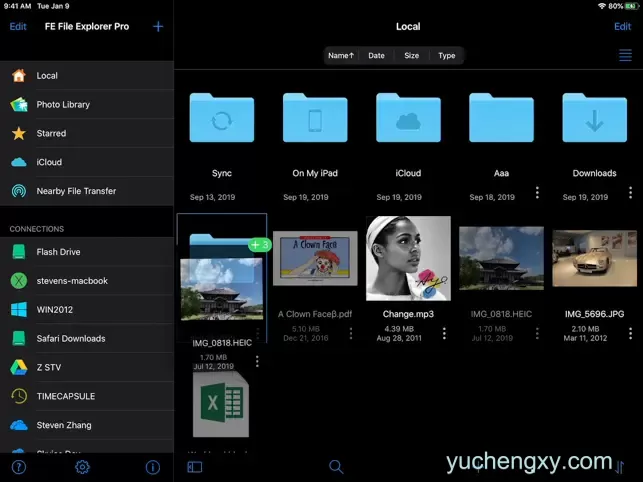Open the Excel spreadsheet file icon
Image resolution: width=643 pixels, height=482 pixels.
click(221, 404)
